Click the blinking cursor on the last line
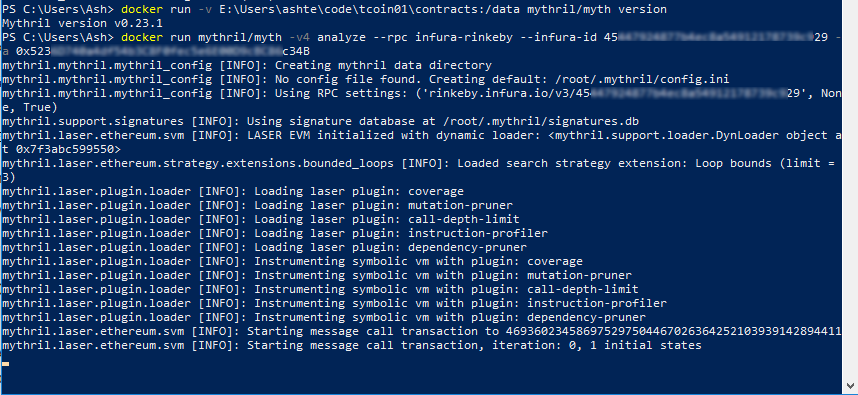This screenshot has width=858, height=395. (5, 363)
